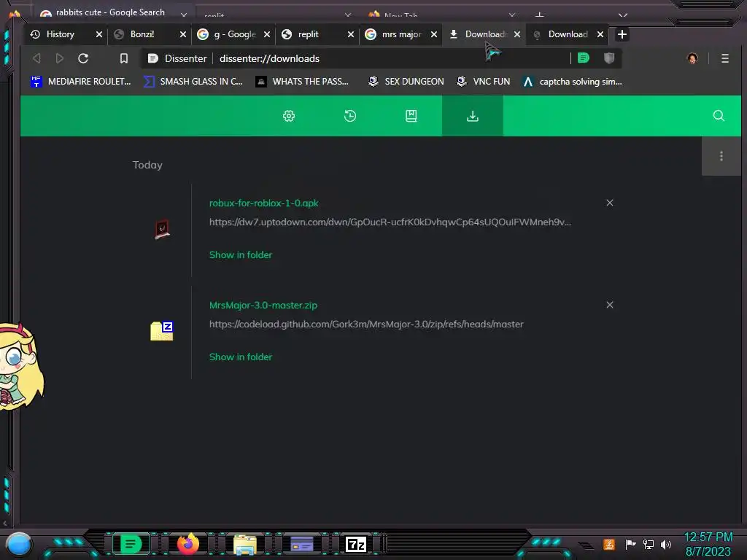The width and height of the screenshot is (747, 560).
Task: Launch Firefox from the taskbar
Action: coord(187,544)
